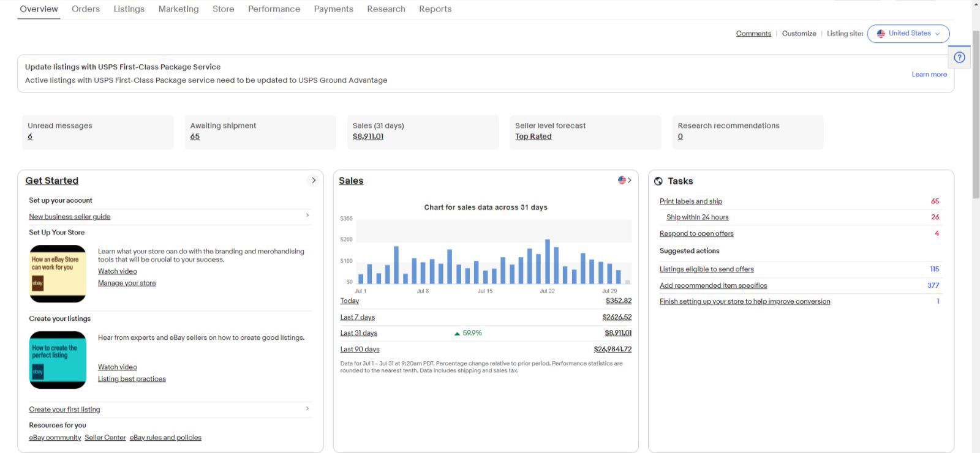Open the Performance tab

pyautogui.click(x=274, y=9)
